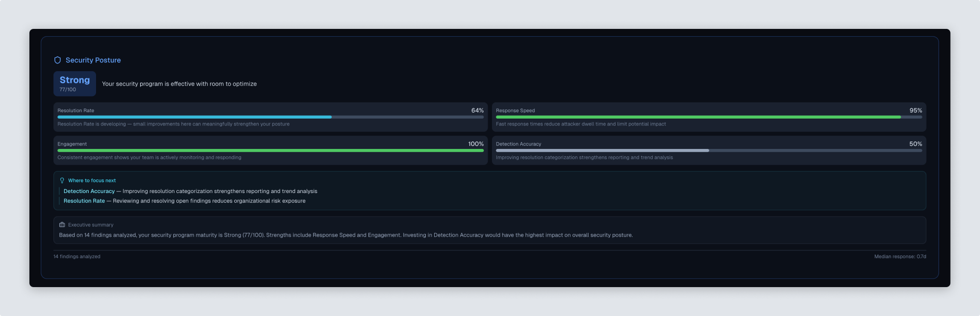Viewport: 980px width, 316px height.
Task: Open the Detection Accuracy focus recommendation link
Action: [x=89, y=191]
